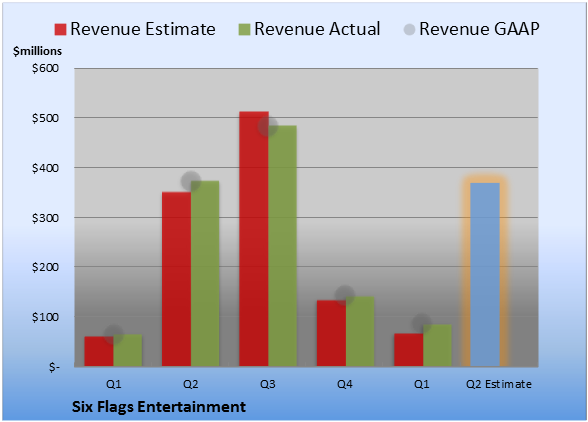
Task: Click the '$600' axis value
Action: (x=45, y=68)
